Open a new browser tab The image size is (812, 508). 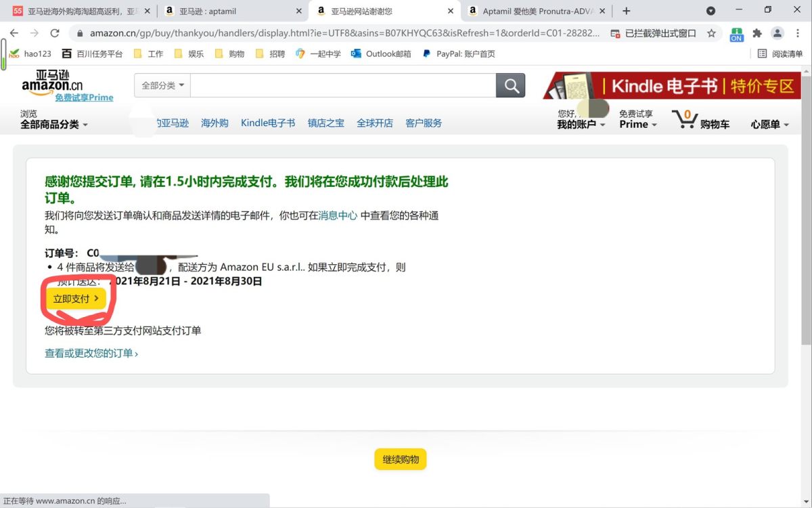pyautogui.click(x=627, y=11)
